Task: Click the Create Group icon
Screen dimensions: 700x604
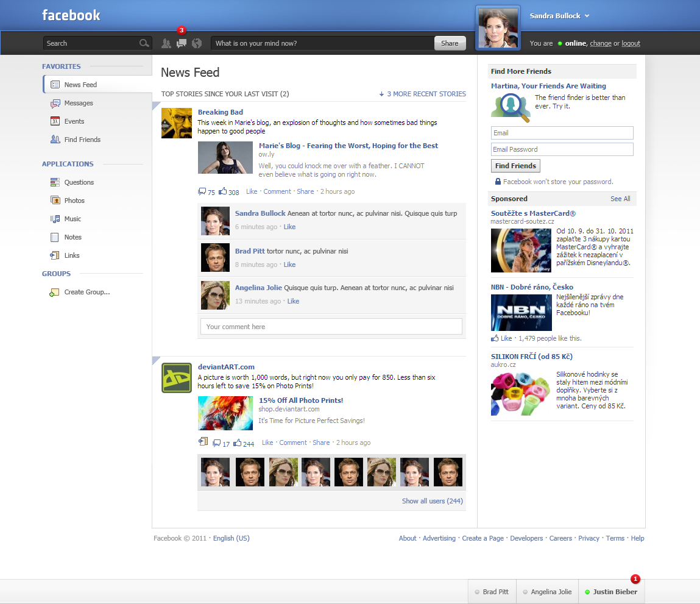Action: coord(54,293)
